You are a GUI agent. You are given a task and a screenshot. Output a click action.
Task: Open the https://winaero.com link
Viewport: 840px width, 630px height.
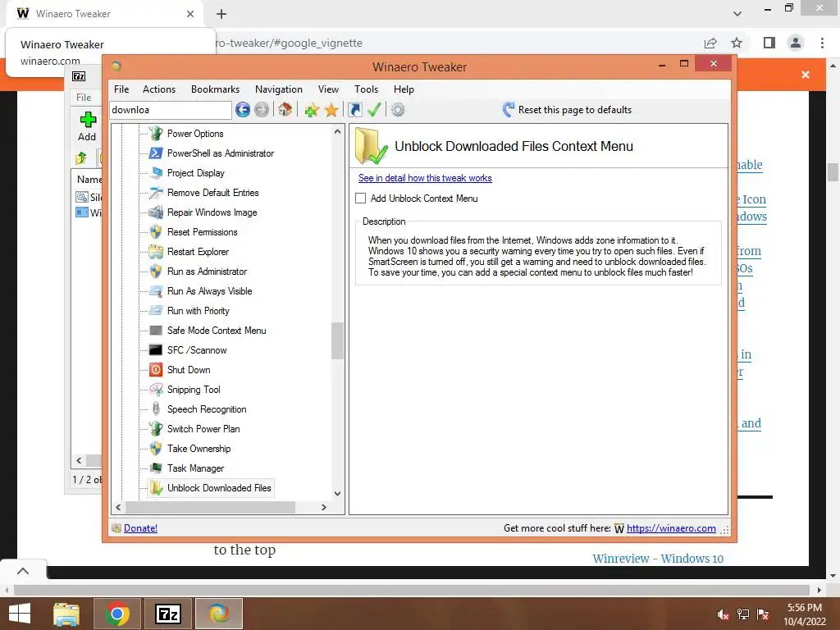click(671, 528)
